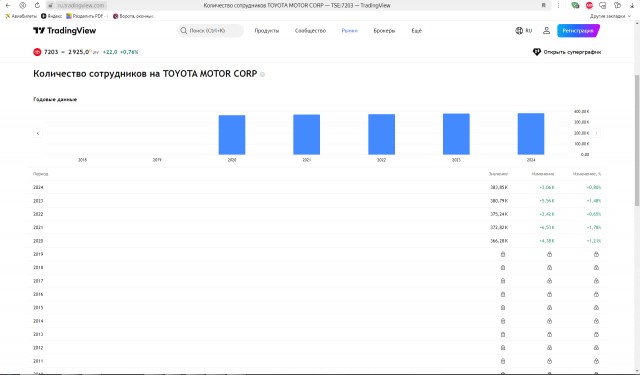
Task: Click the bookmark icon in the address bar
Action: click(x=544, y=5)
